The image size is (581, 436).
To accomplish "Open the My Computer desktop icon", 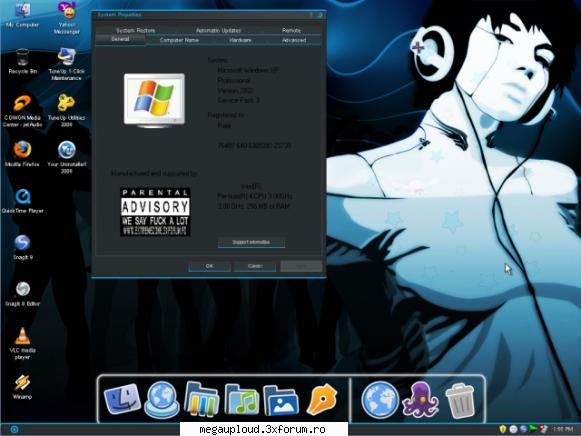I will pos(22,15).
